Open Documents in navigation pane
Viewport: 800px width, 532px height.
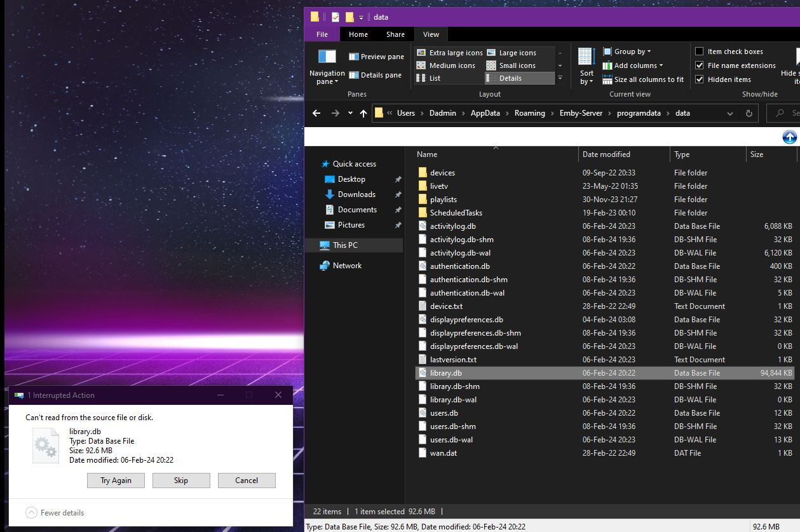tap(350, 210)
